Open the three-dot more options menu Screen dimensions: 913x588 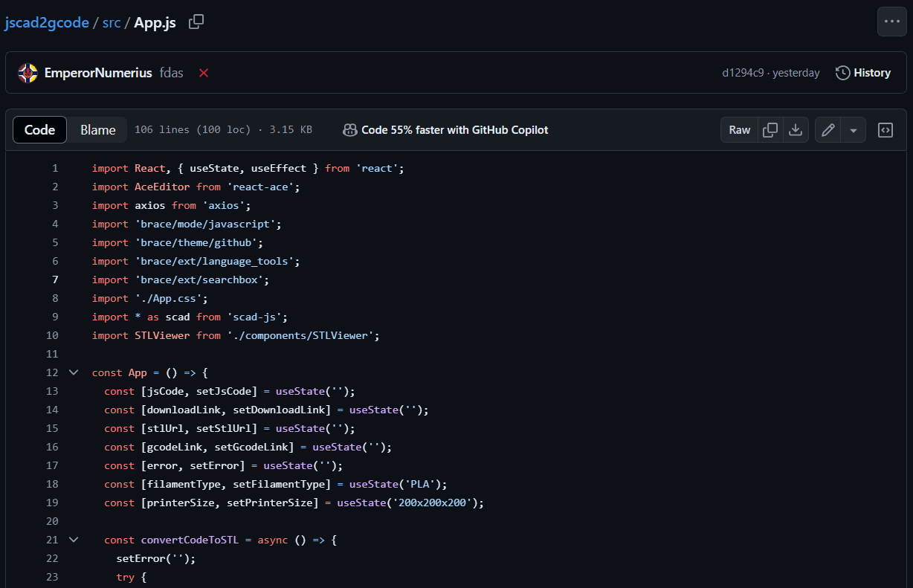coord(892,22)
